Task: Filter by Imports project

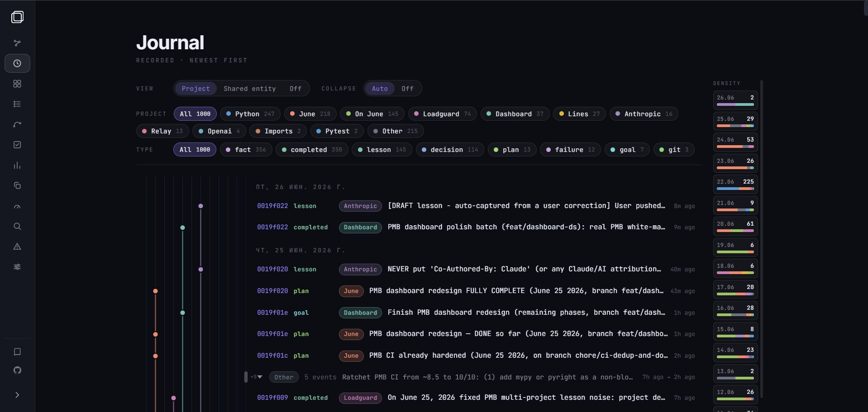Action: pyautogui.click(x=278, y=131)
